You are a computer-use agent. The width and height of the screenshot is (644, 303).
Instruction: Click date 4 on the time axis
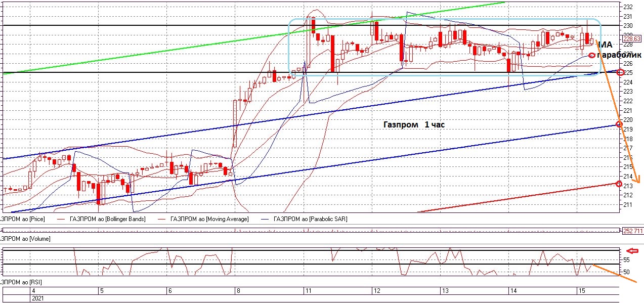33,291
